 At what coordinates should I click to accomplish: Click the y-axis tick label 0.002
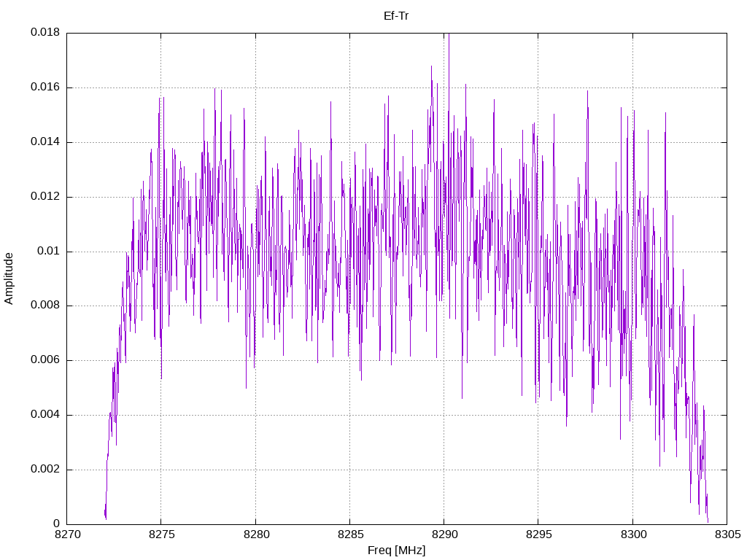click(45, 469)
